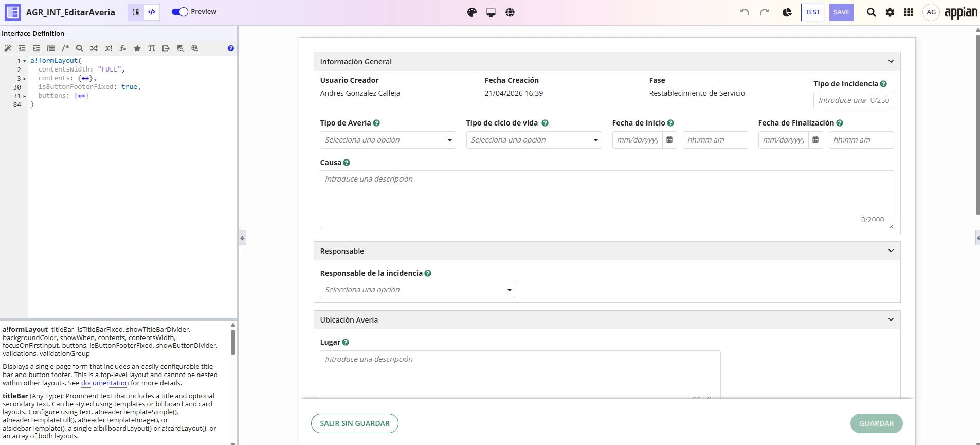Open Responsable de la incidencia dropdown
The width and height of the screenshot is (980, 445).
click(417, 290)
